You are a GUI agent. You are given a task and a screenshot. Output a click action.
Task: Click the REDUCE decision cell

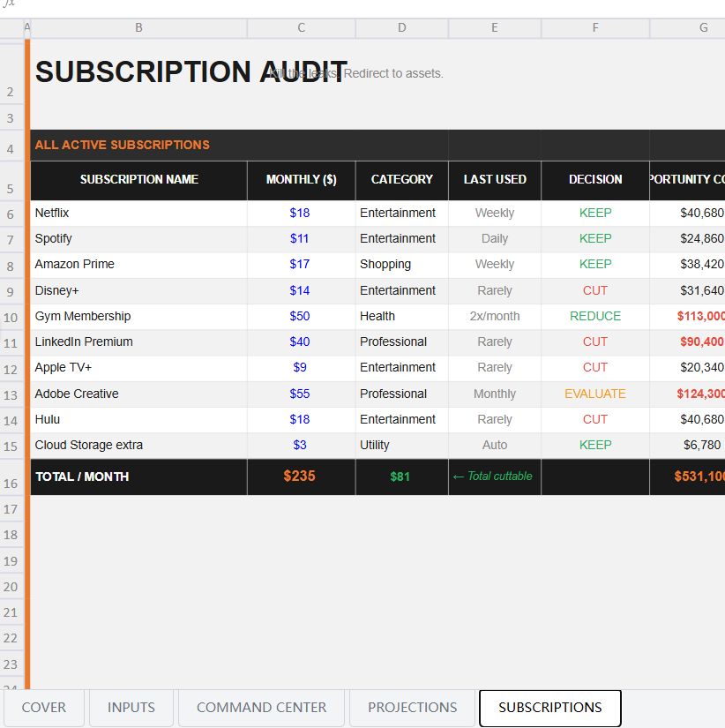click(x=595, y=316)
